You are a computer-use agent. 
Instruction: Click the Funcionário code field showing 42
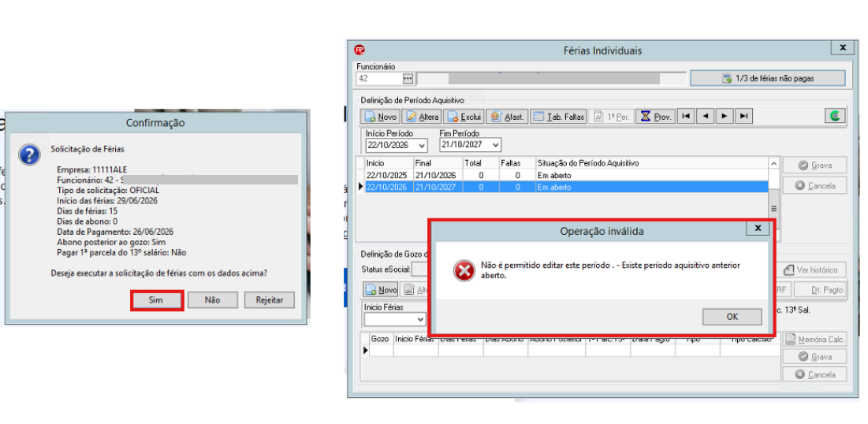tap(380, 79)
